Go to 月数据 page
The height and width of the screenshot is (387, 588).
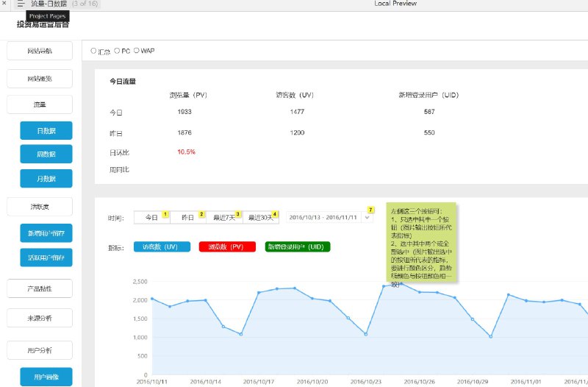[46, 179]
